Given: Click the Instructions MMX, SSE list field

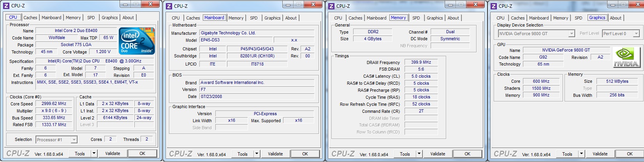Looking at the screenshot, I should [95, 85].
